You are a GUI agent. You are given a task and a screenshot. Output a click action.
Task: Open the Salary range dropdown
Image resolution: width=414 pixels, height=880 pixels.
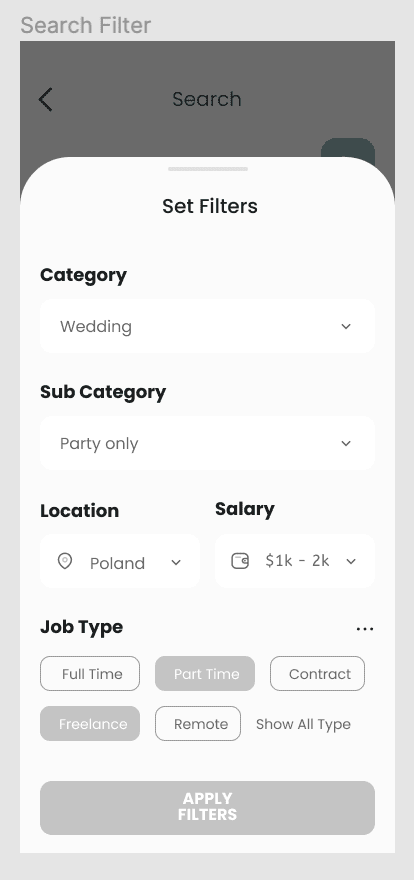point(295,561)
